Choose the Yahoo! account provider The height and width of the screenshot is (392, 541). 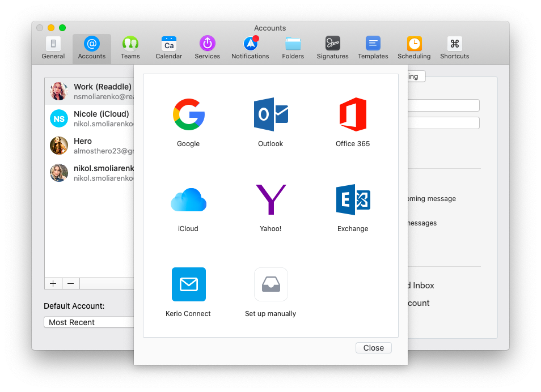tap(270, 207)
